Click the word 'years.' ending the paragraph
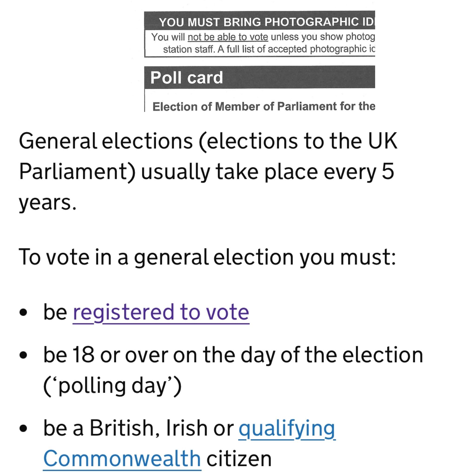 (x=48, y=203)
